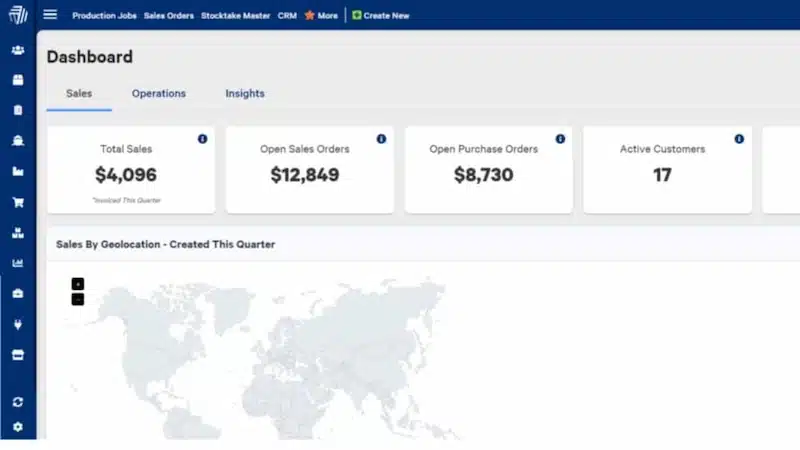Click the $12,849 Open Sales Orders value
The height and width of the screenshot is (450, 800).
(305, 174)
